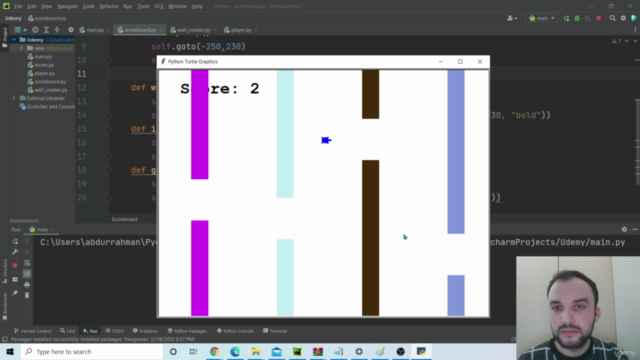Screen dimensions: 640x360
Task: Select wall_creater.py in project tree
Action: 47,90
